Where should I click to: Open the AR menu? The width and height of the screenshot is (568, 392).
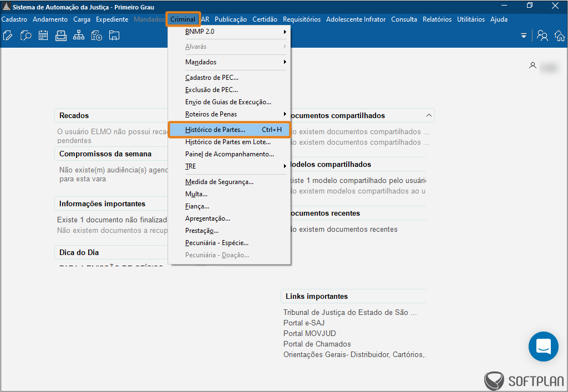pyautogui.click(x=205, y=19)
